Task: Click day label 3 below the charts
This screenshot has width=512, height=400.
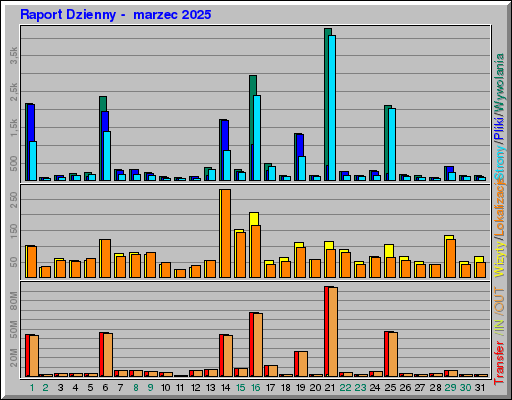Action: (61, 388)
